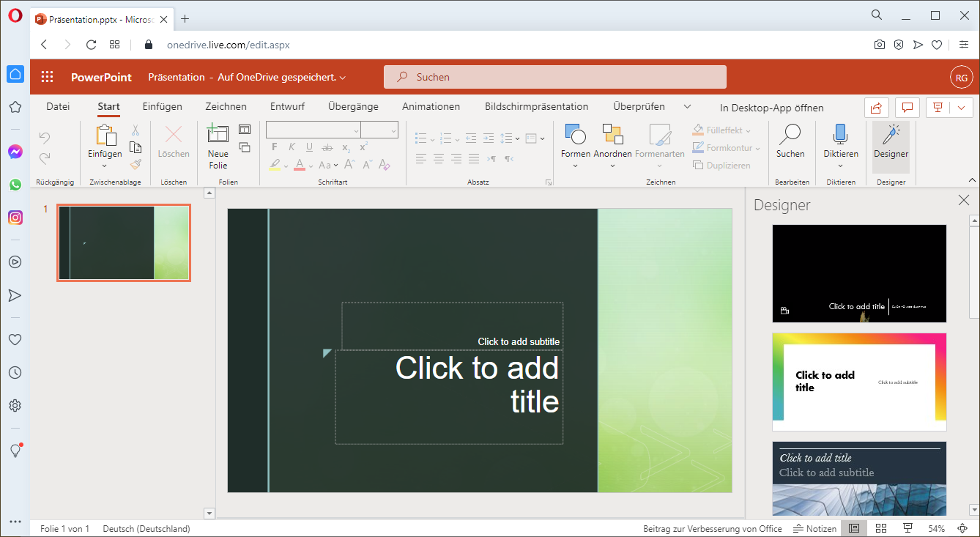This screenshot has width=980, height=537.
Task: Open the font color picker
Action: click(311, 166)
